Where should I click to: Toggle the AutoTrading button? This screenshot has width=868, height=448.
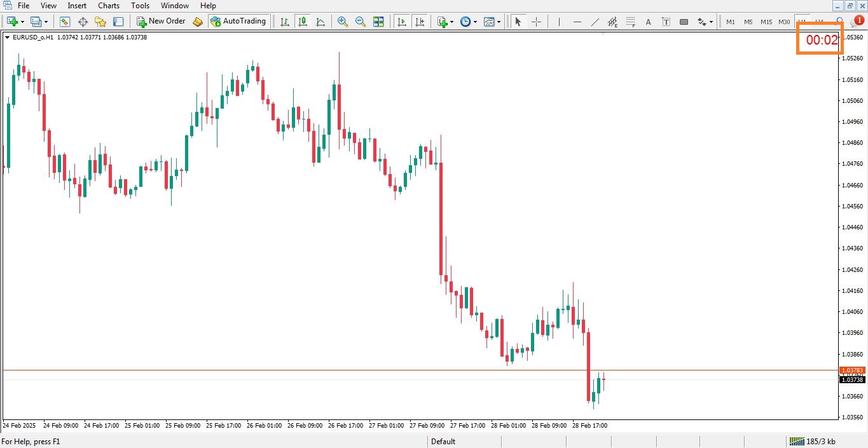pyautogui.click(x=238, y=22)
